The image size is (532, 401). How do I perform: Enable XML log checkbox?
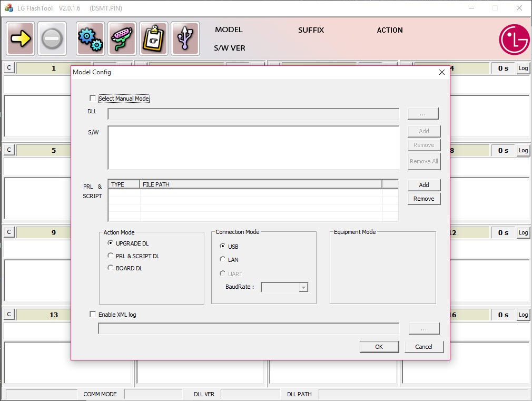[x=93, y=315]
